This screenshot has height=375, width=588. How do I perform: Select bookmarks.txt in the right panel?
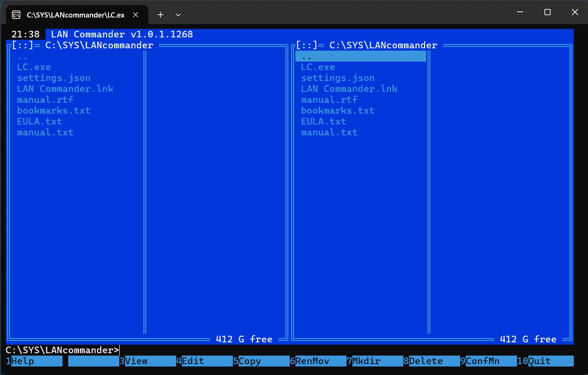[338, 111]
